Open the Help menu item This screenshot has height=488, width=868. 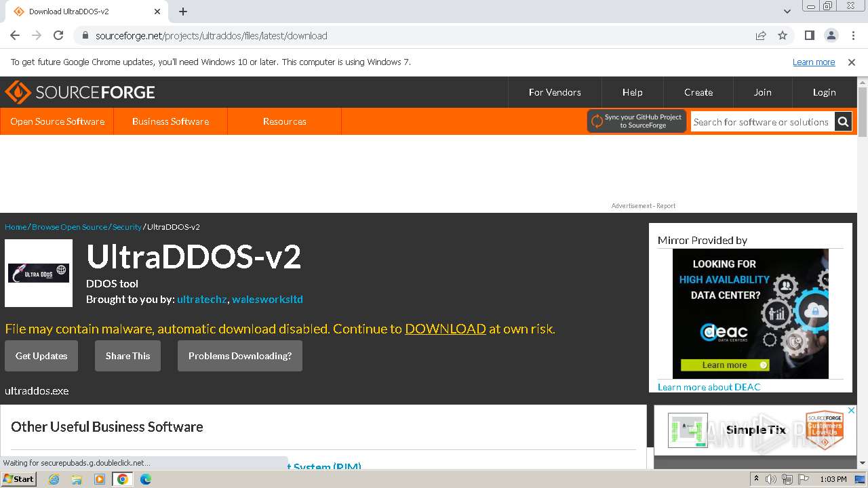coord(632,92)
